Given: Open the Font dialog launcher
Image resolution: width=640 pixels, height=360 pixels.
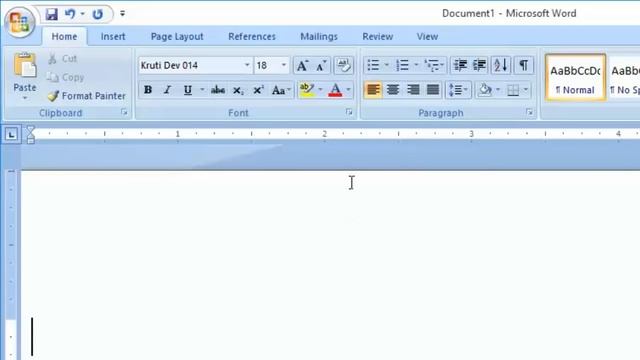Looking at the screenshot, I should coord(349,112).
